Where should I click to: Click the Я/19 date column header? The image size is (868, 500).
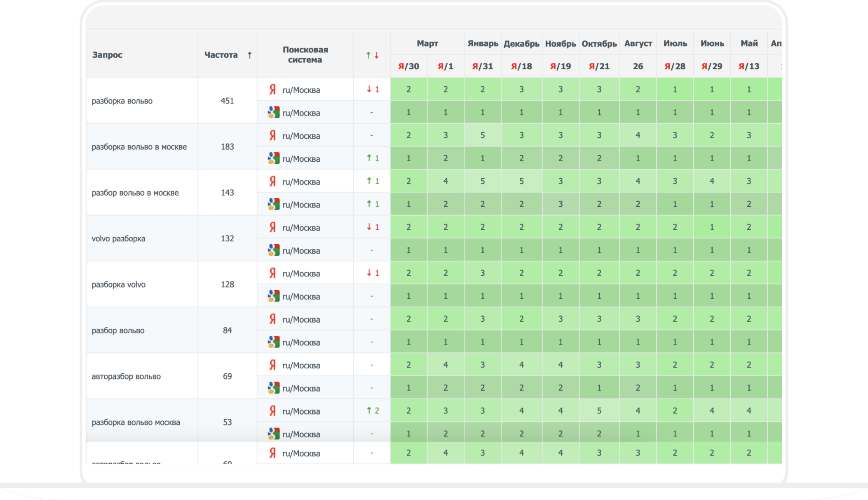(560, 66)
